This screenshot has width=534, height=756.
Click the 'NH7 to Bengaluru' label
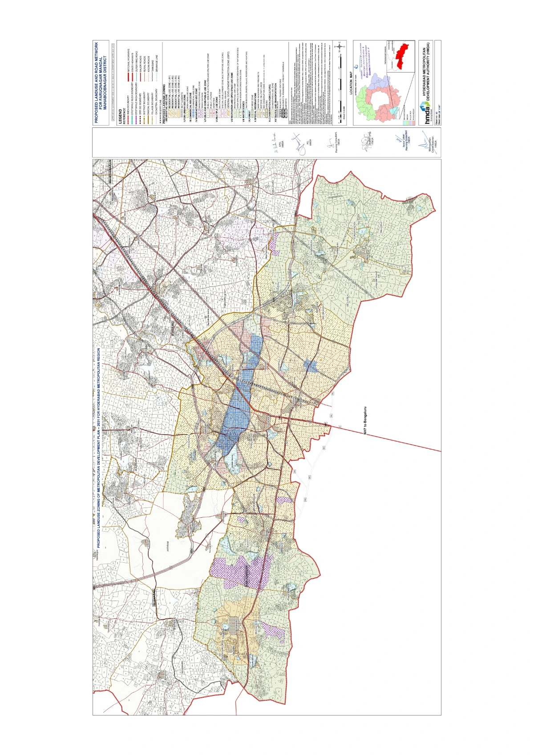pyautogui.click(x=364, y=421)
